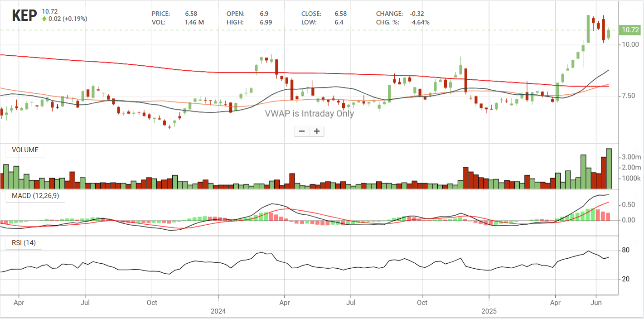Click the CHG. % value -4.64%
This screenshot has height=319, width=644.
[x=419, y=21]
